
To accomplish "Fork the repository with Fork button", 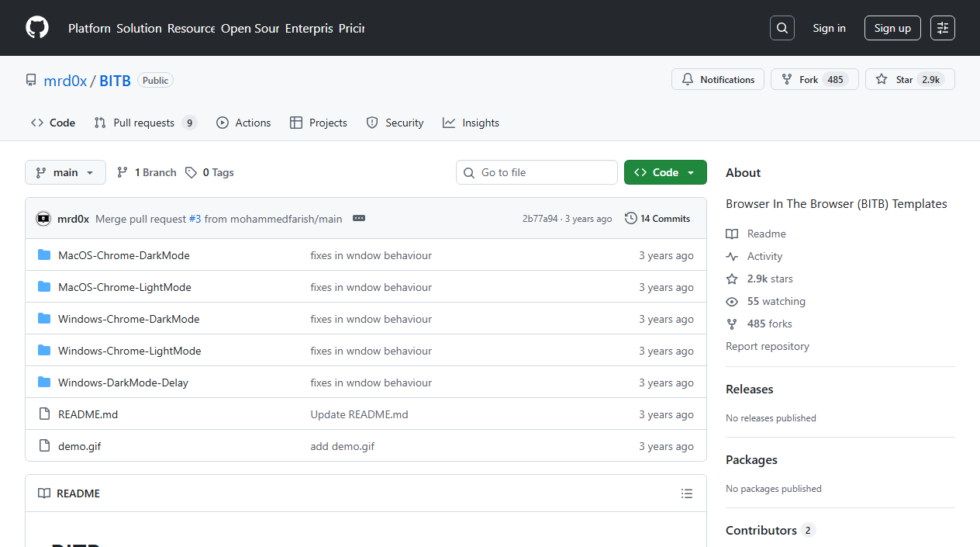I will coord(815,79).
